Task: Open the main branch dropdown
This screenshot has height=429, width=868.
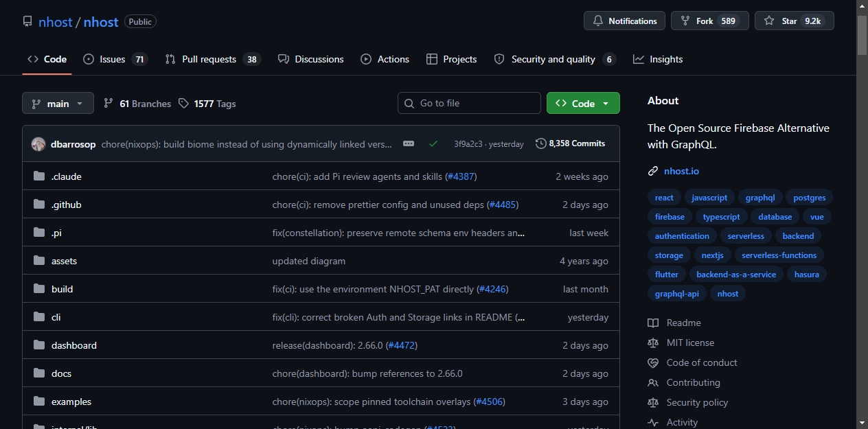Action: tap(58, 103)
